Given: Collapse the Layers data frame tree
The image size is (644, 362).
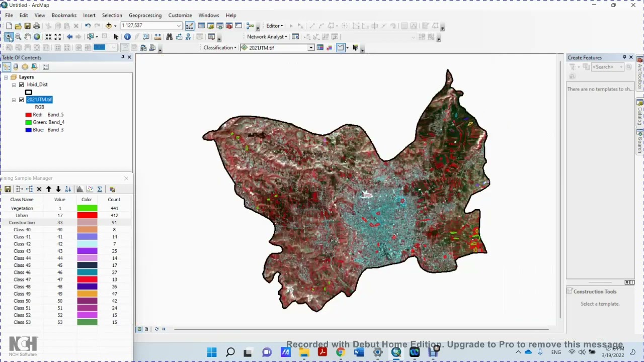Looking at the screenshot, I should click(6, 77).
